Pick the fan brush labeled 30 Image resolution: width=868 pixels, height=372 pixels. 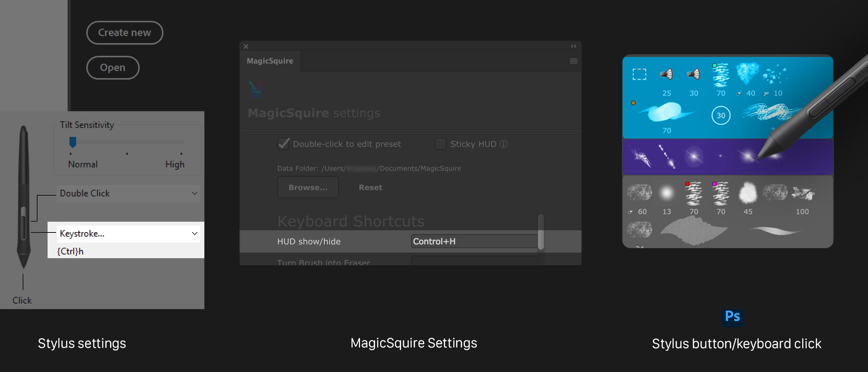[x=694, y=74]
